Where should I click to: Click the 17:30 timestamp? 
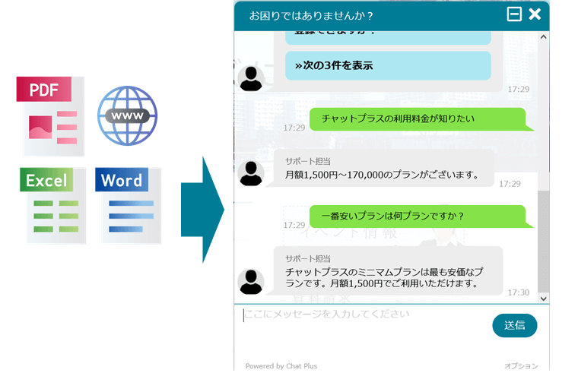518,292
